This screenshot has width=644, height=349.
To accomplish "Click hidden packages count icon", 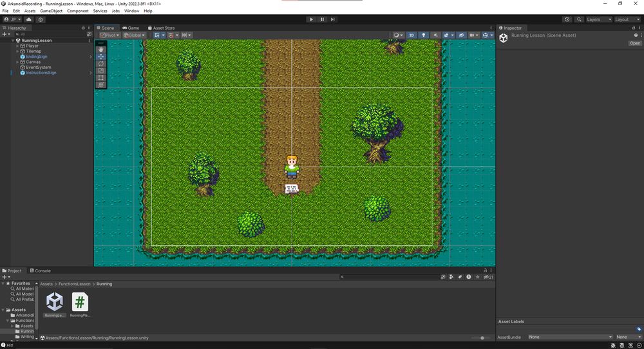I will (x=488, y=277).
